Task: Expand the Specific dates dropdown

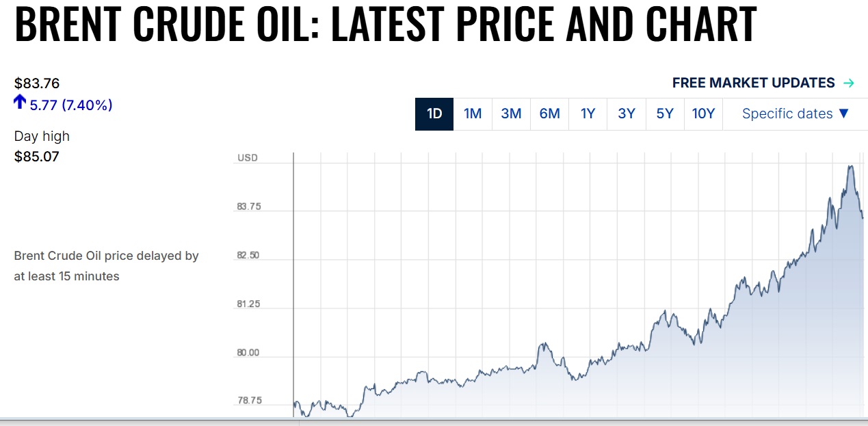Action: point(795,114)
